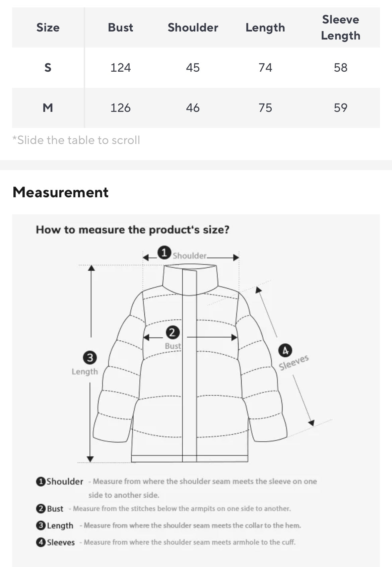Image resolution: width=392 pixels, height=567 pixels.
Task: Click the number 4 badge above Sleeves in the diagram
Action: pos(285,351)
